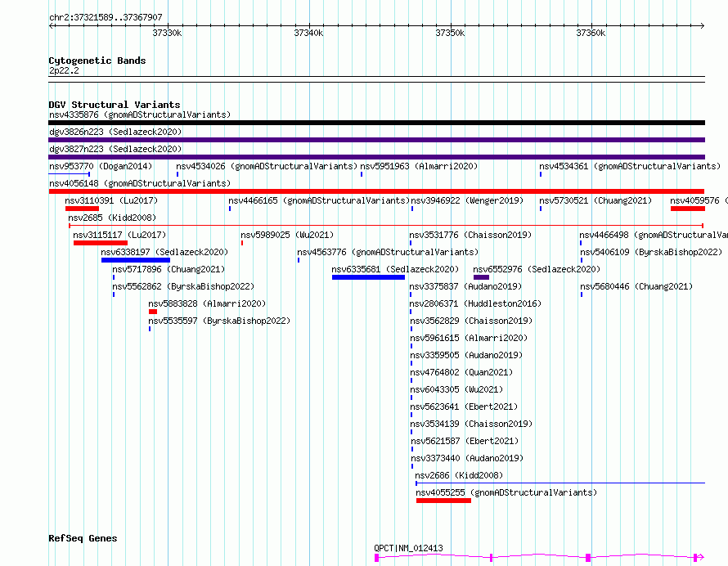This screenshot has height=566, width=728.
Task: Click nsv3359505 (Audano2019) label
Action: tap(466, 355)
